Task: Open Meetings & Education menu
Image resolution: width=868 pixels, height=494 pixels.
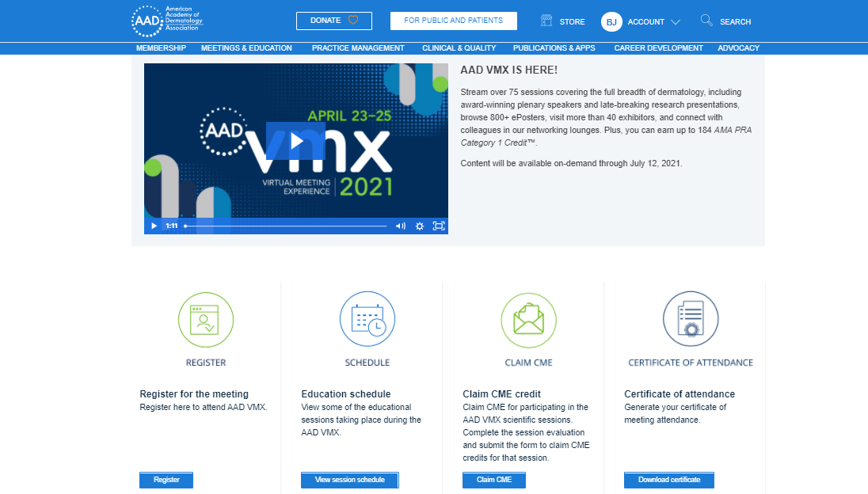Action: click(x=246, y=48)
